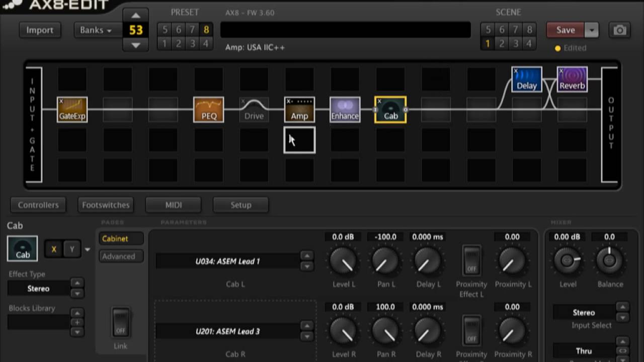Select the PEQ block in the grid
The height and width of the screenshot is (362, 644).
tap(209, 110)
